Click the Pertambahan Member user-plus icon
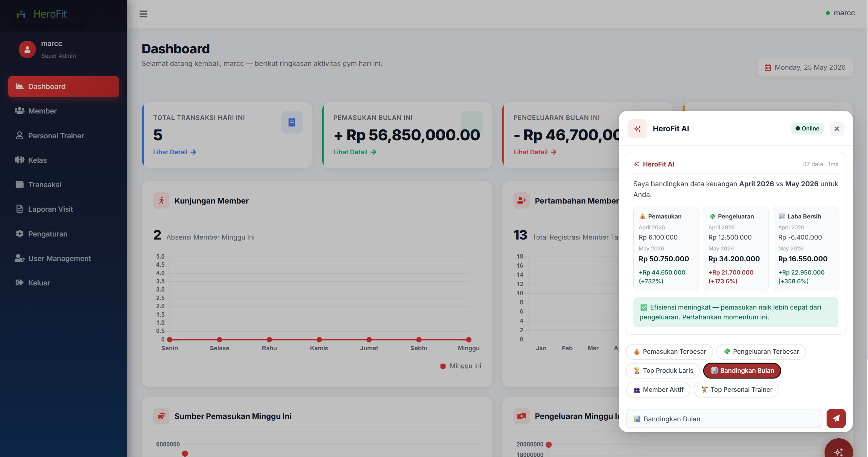 click(x=522, y=200)
